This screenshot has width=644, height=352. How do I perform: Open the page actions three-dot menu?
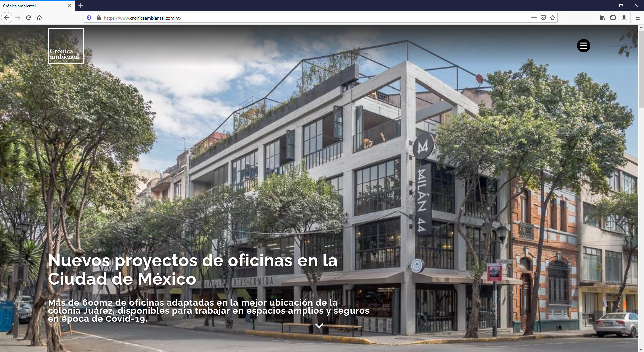click(x=534, y=18)
